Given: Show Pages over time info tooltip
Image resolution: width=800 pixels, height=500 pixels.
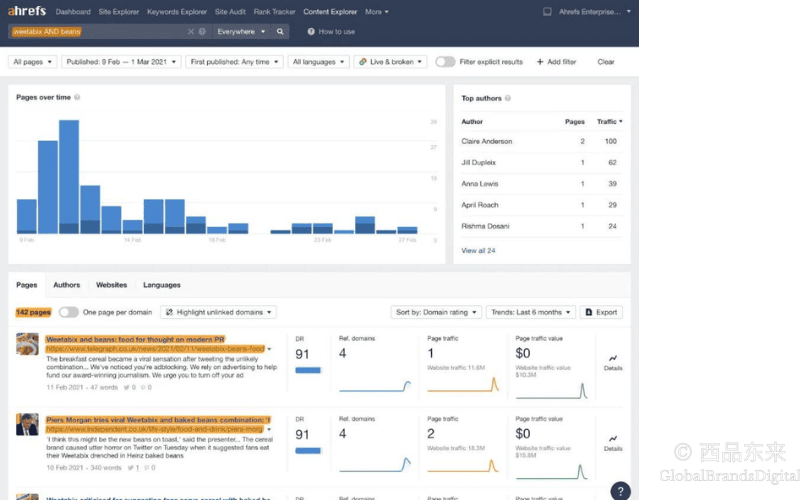Looking at the screenshot, I should click(77, 97).
